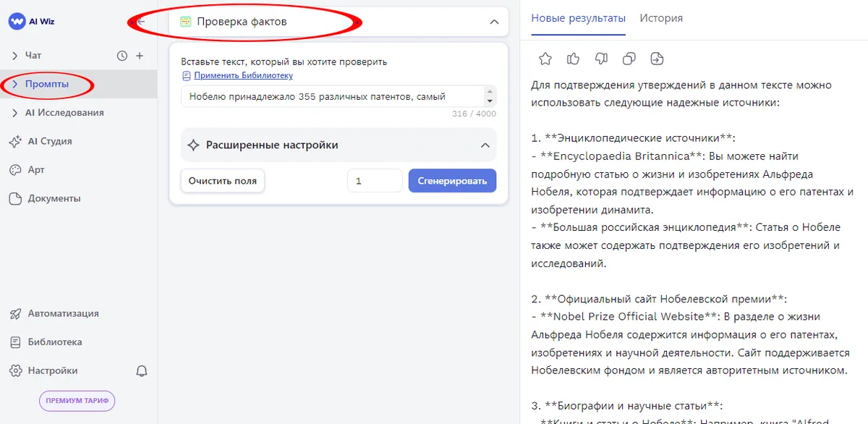Click the generation count field showing 1
The width and height of the screenshot is (868, 424).
pyautogui.click(x=375, y=180)
